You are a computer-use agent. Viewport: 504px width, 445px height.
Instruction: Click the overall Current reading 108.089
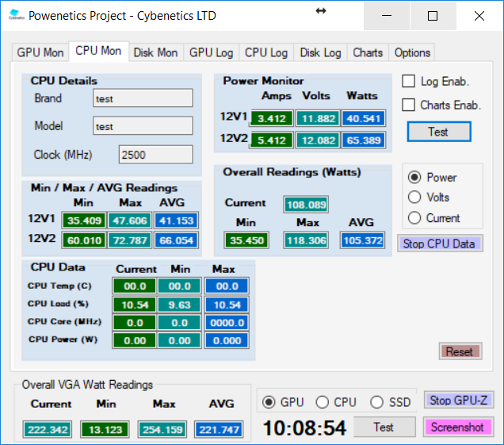tap(307, 205)
